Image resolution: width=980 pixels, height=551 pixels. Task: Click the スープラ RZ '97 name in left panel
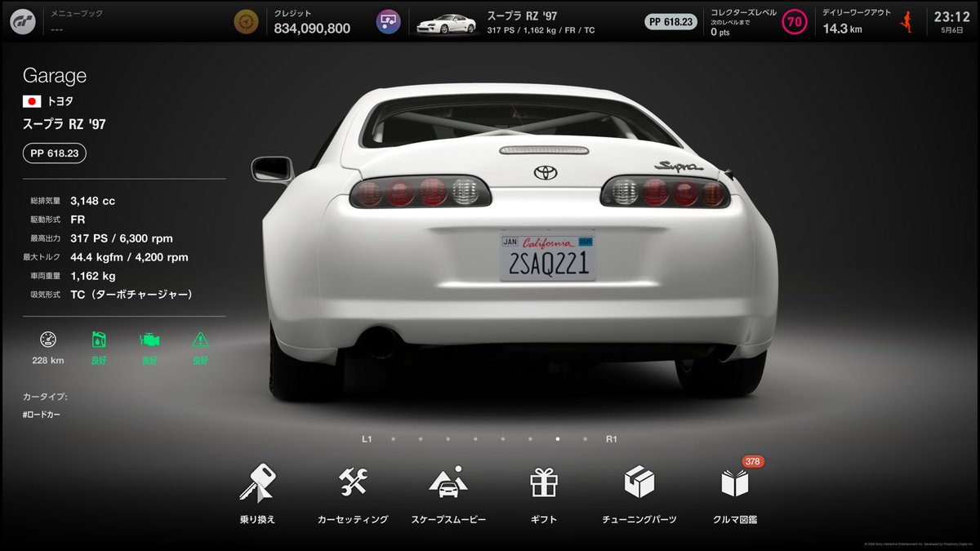point(64,125)
